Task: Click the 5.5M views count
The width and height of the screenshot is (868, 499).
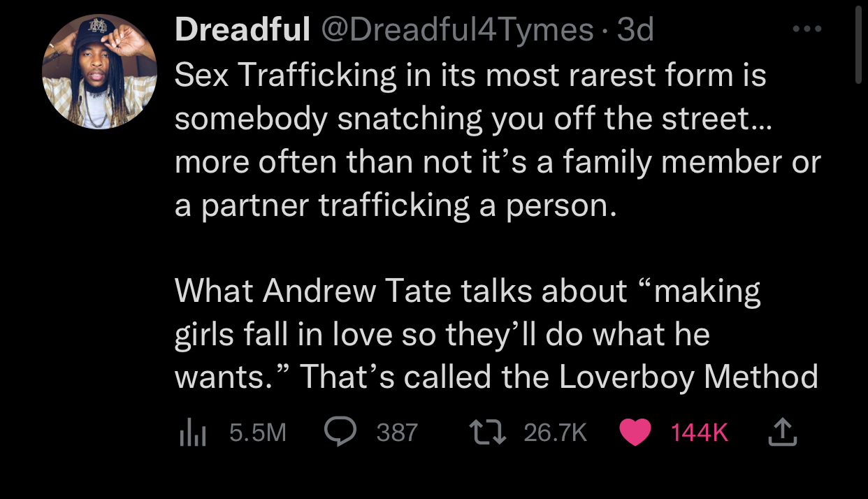Action: 258,433
